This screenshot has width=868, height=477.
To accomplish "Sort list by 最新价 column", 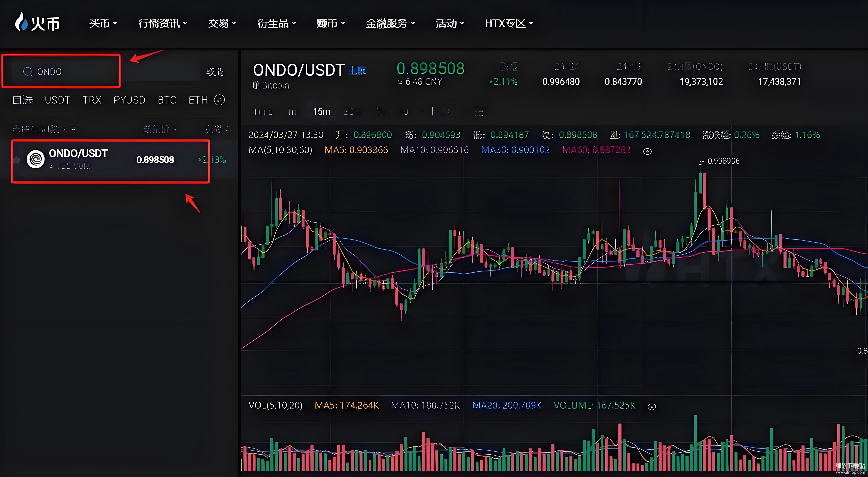I will click(160, 129).
